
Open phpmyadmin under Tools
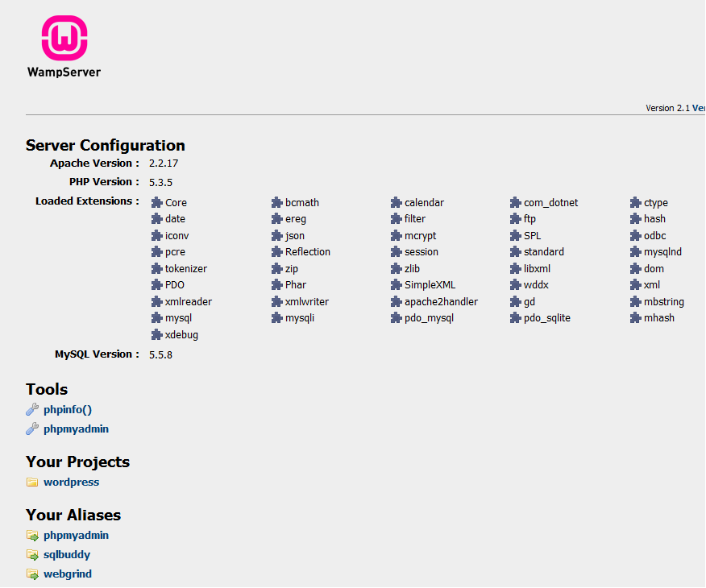(76, 429)
